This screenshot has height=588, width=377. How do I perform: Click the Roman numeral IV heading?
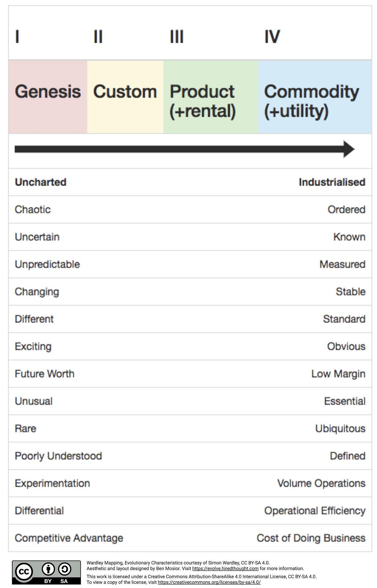click(x=272, y=37)
